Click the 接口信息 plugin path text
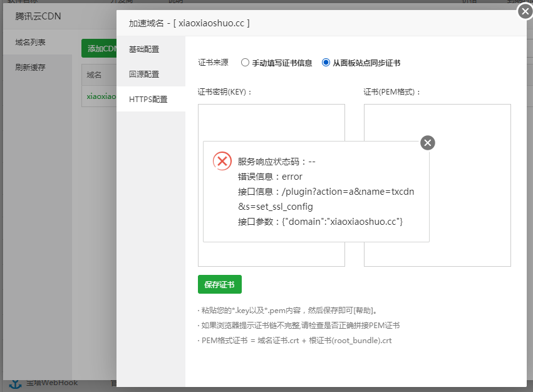 tap(326, 199)
